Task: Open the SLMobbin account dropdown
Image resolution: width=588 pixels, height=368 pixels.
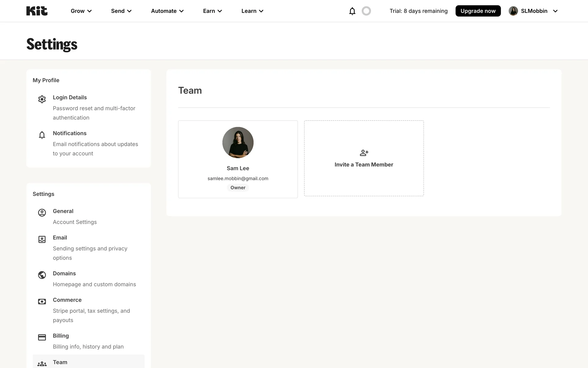Action: [x=533, y=11]
